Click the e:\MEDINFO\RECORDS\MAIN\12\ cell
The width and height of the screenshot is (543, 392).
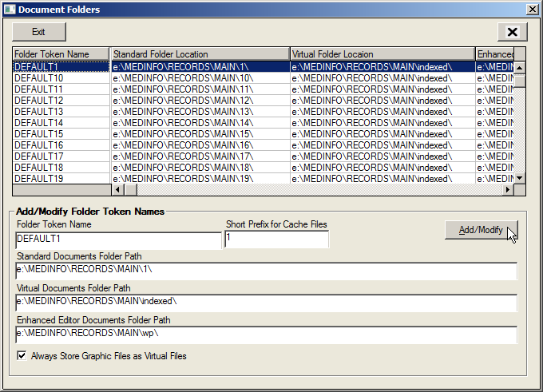pyautogui.click(x=200, y=101)
